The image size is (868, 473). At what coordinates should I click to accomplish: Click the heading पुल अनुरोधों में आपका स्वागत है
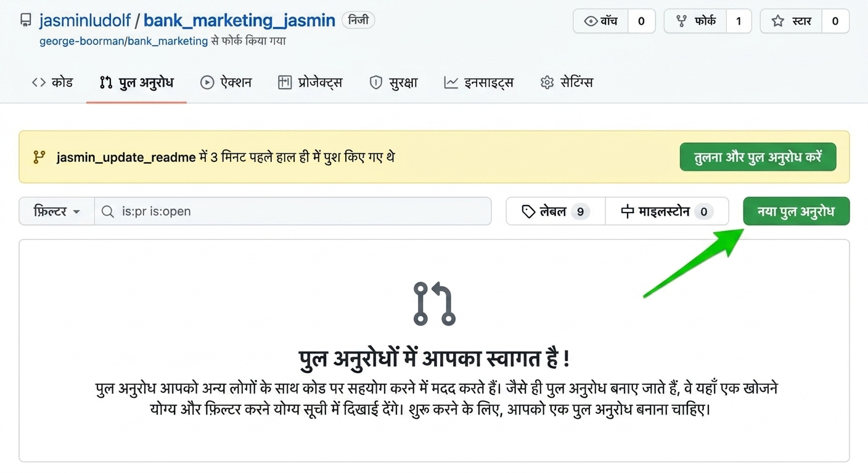click(434, 359)
